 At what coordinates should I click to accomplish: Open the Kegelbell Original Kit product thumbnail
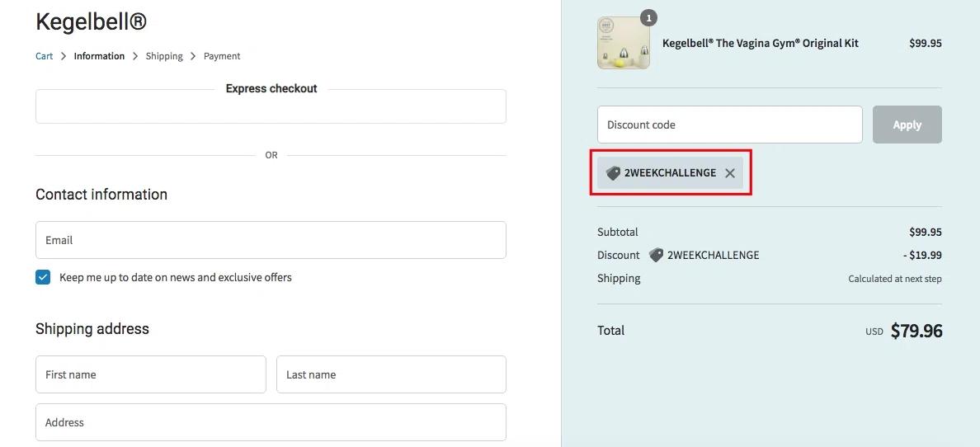(623, 43)
